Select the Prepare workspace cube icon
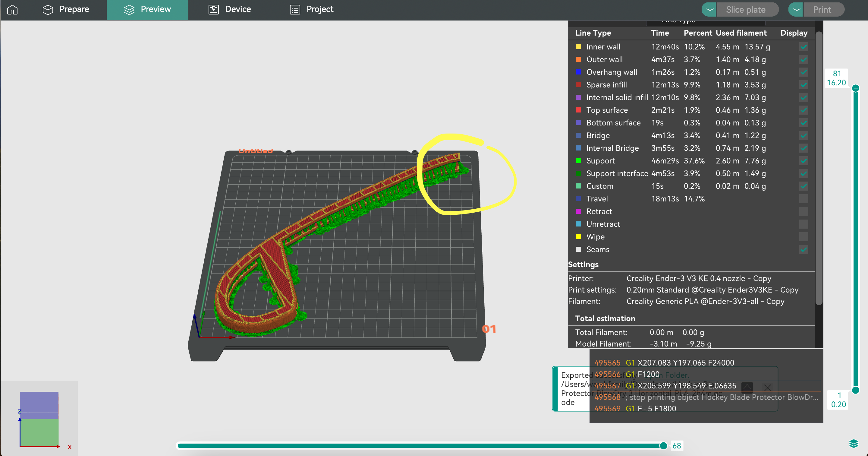The image size is (868, 456). point(48,9)
